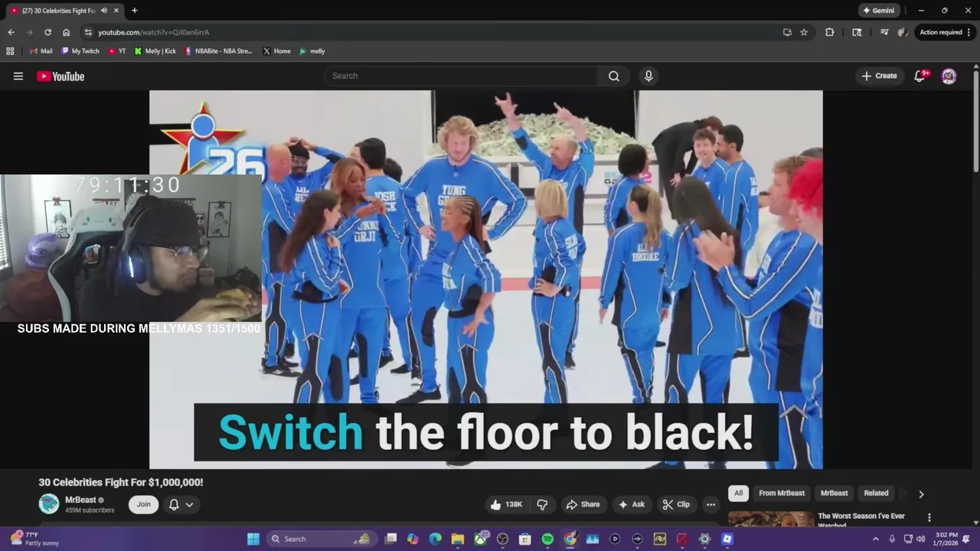Viewport: 980px width, 551px height.
Task: Open the YT bookmark
Action: tap(116, 51)
